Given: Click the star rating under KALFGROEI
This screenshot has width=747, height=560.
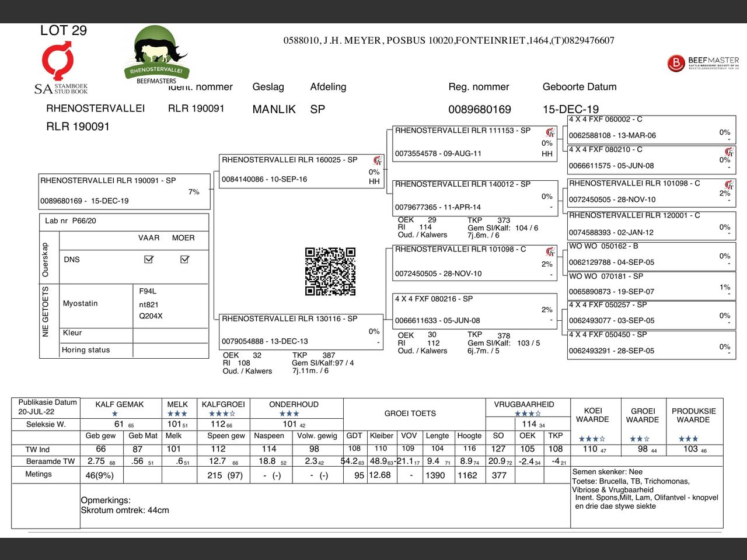Looking at the screenshot, I should [222, 414].
